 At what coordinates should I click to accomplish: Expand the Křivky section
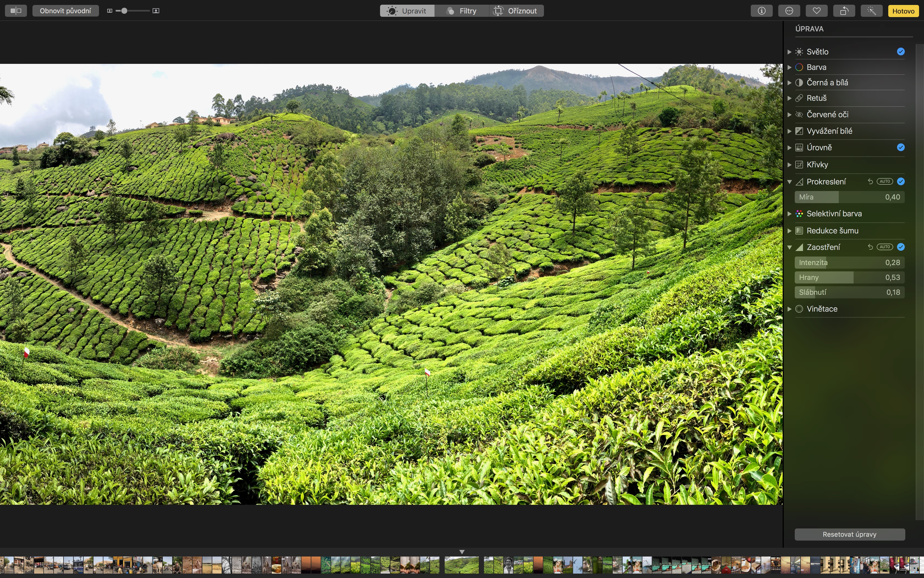coord(789,165)
